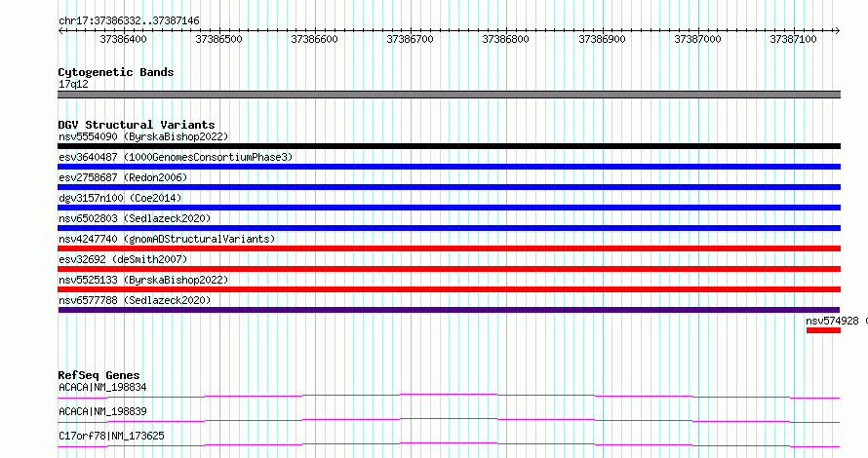868x458 pixels.
Task: Select the esv3640487 blue variant bar
Action: [x=449, y=167]
